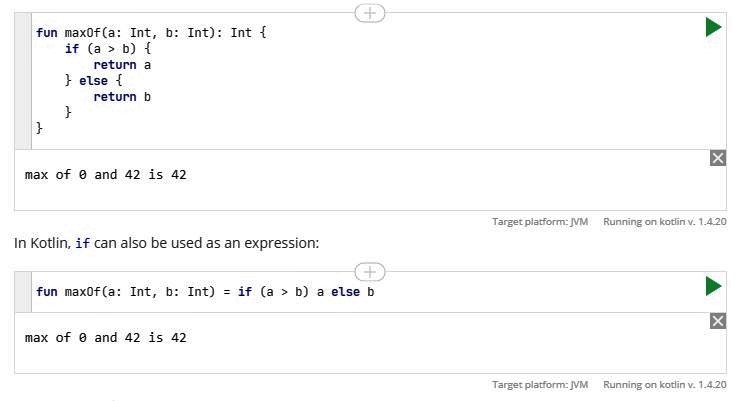Expand the first code snippet with plus

tap(370, 13)
